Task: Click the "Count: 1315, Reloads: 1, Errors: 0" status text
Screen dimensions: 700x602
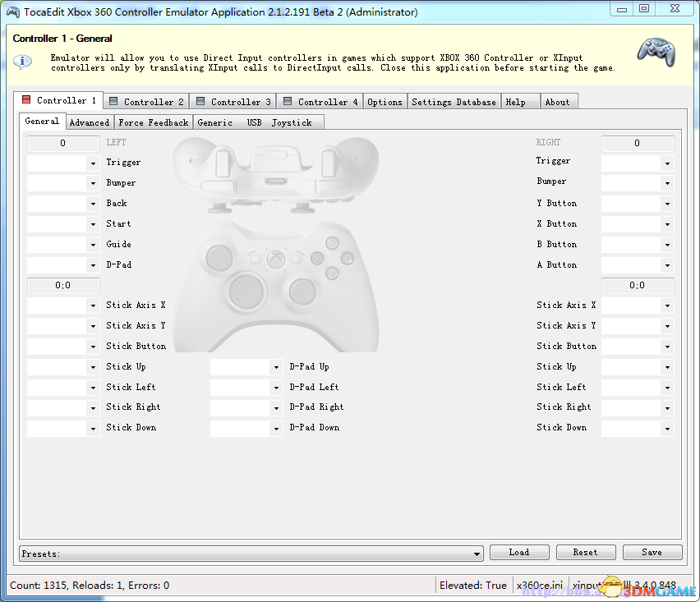Action: 90,585
